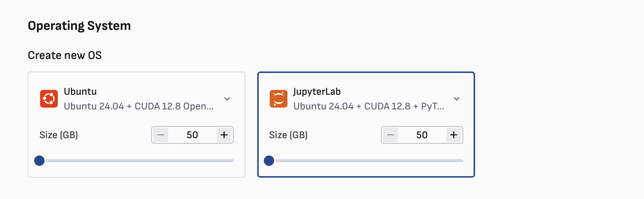Select the Ubuntu OS card title
Image resolution: width=644 pixels, height=199 pixels.
click(x=80, y=91)
